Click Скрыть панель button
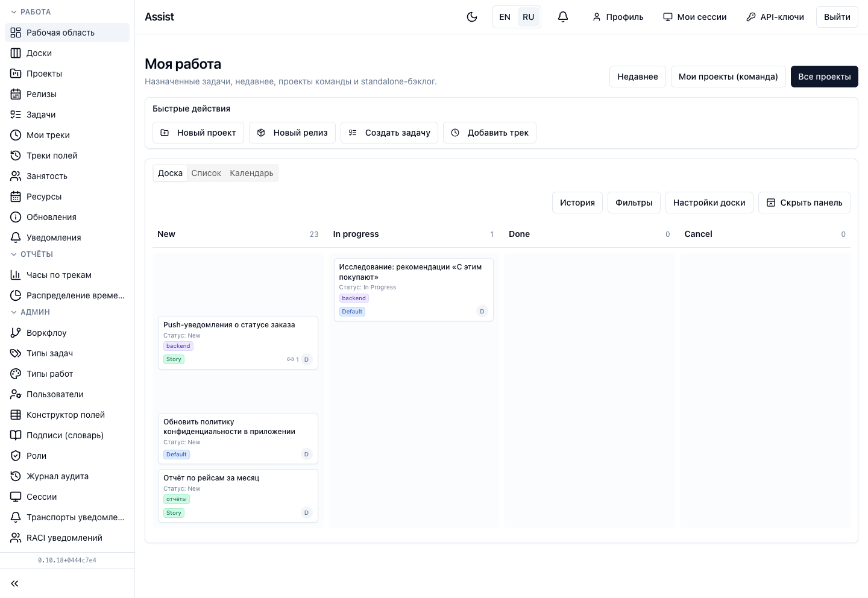This screenshot has height=598, width=868. [804, 203]
